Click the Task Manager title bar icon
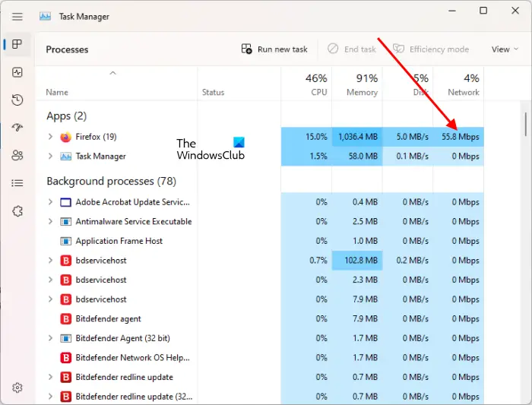The width and height of the screenshot is (532, 405). coord(45,16)
